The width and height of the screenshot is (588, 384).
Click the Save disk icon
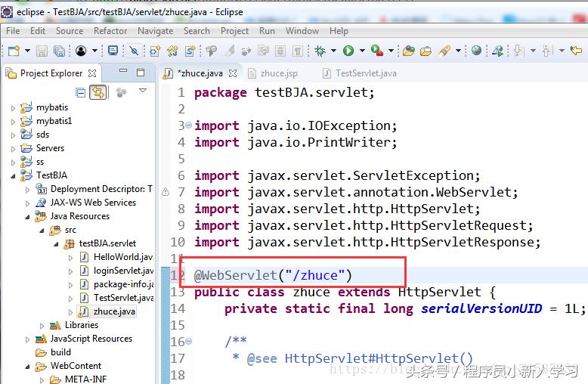pos(41,51)
